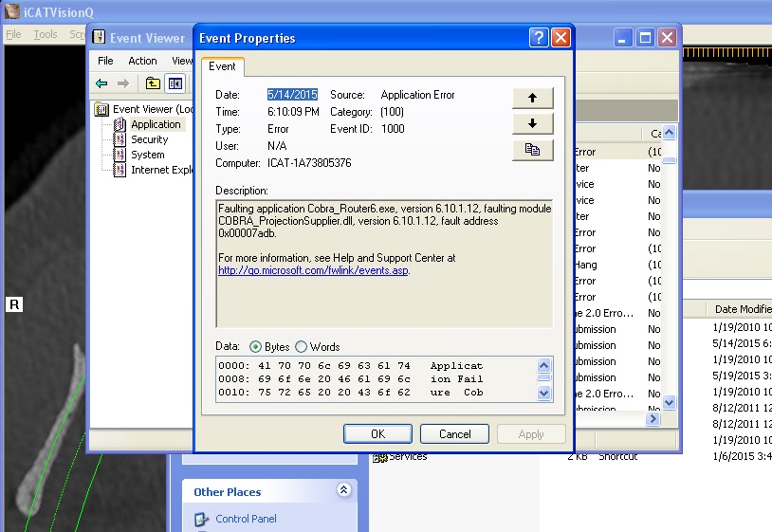Image resolution: width=772 pixels, height=532 pixels.
Task: Click the R orientation marker in iCATVisionQ
Action: click(14, 304)
